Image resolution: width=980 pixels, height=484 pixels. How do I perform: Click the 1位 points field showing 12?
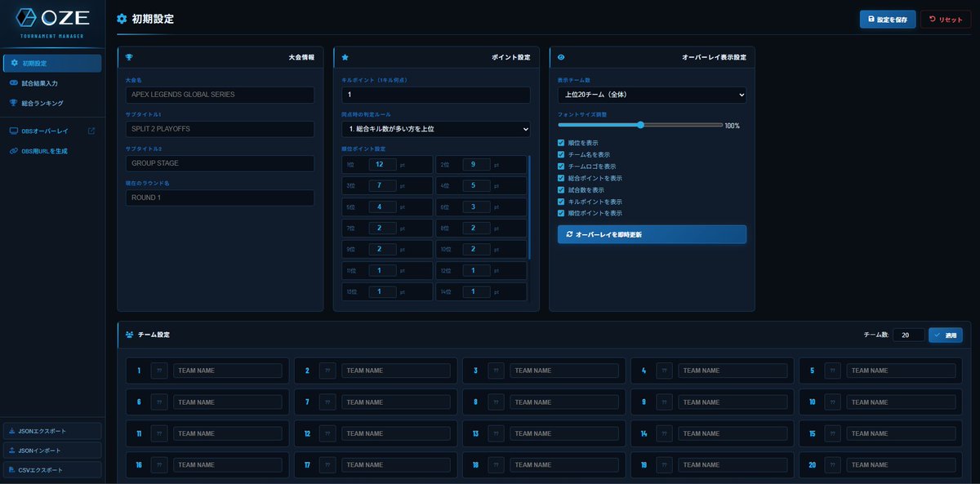click(x=382, y=164)
